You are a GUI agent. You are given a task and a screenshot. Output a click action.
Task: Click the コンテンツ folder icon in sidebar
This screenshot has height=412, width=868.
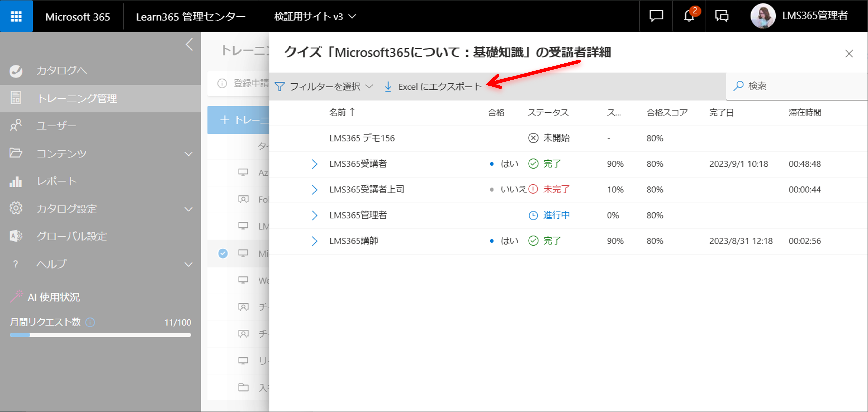(x=16, y=153)
